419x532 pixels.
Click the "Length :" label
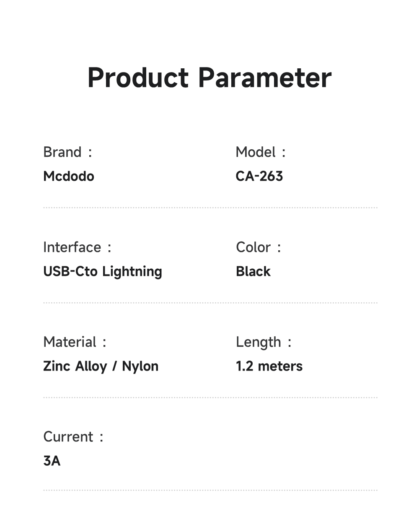264,342
